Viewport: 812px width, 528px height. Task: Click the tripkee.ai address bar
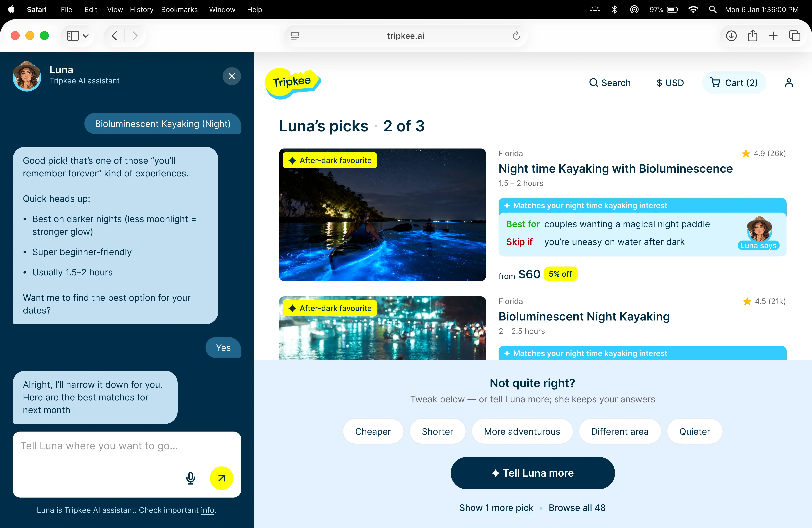405,36
